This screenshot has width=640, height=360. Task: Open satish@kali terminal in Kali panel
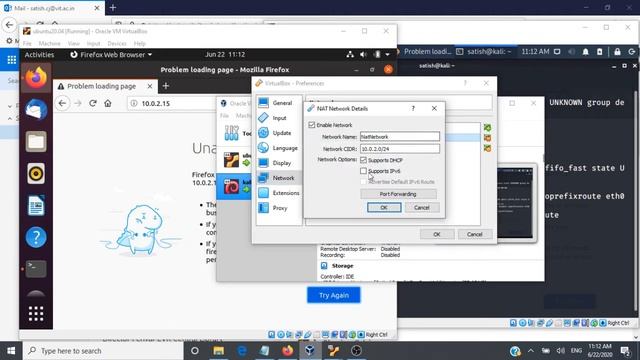484,52
